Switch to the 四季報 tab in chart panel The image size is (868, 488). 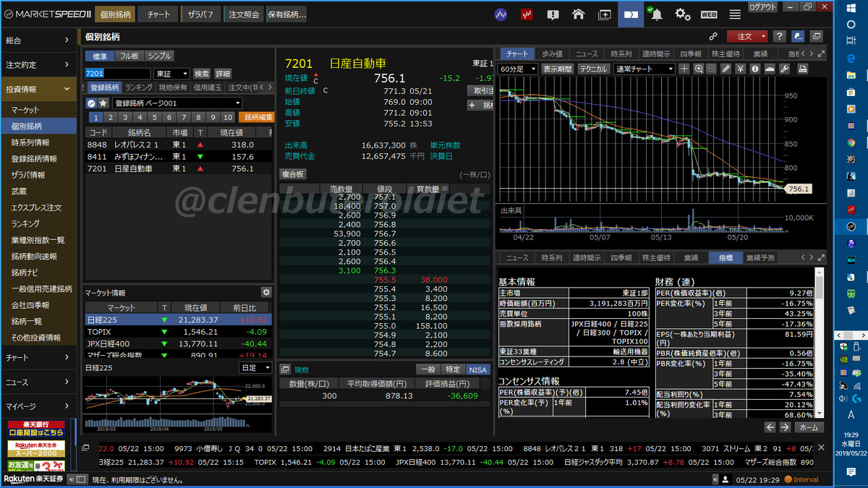coord(691,54)
